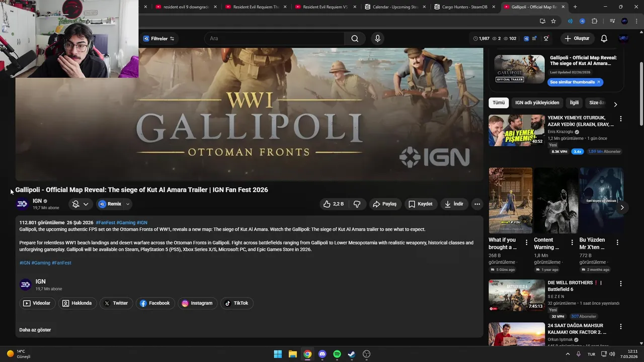
Task: Collapse the description with Daha az göster
Action: pos(35,330)
